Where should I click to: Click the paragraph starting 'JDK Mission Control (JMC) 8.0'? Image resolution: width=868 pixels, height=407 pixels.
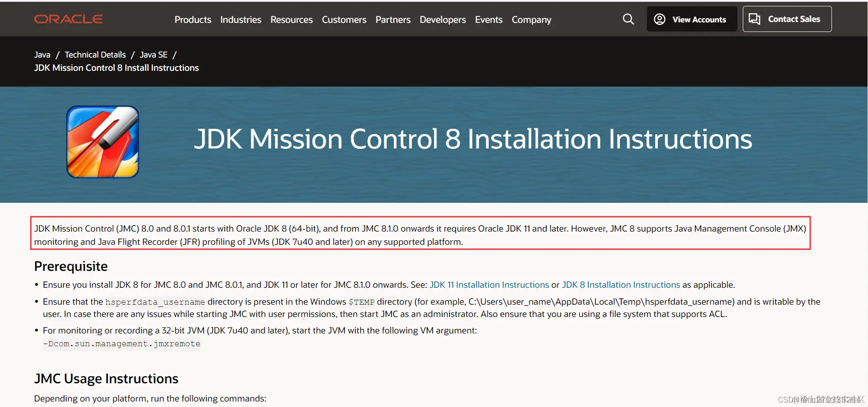420,235
